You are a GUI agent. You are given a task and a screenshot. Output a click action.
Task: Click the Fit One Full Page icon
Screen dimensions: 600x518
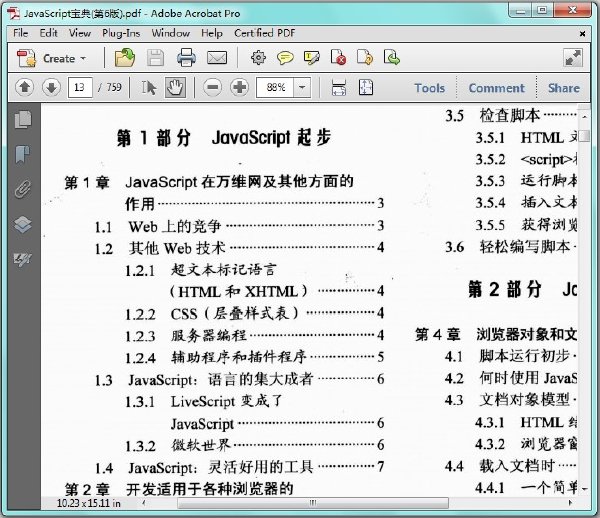click(x=365, y=88)
